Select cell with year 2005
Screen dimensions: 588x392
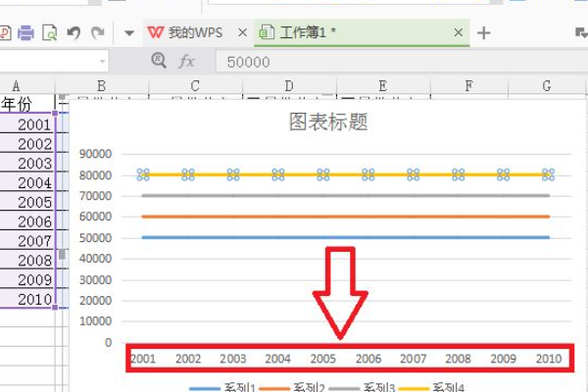27,201
